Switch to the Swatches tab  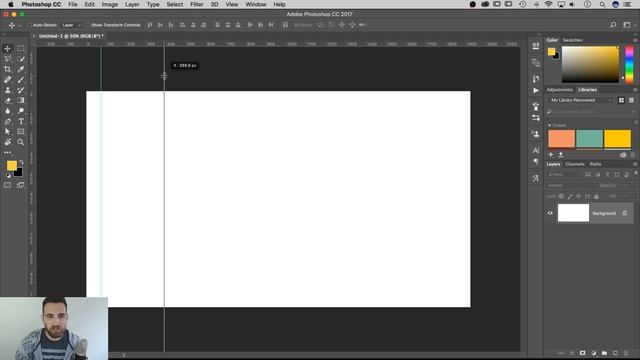click(x=572, y=40)
